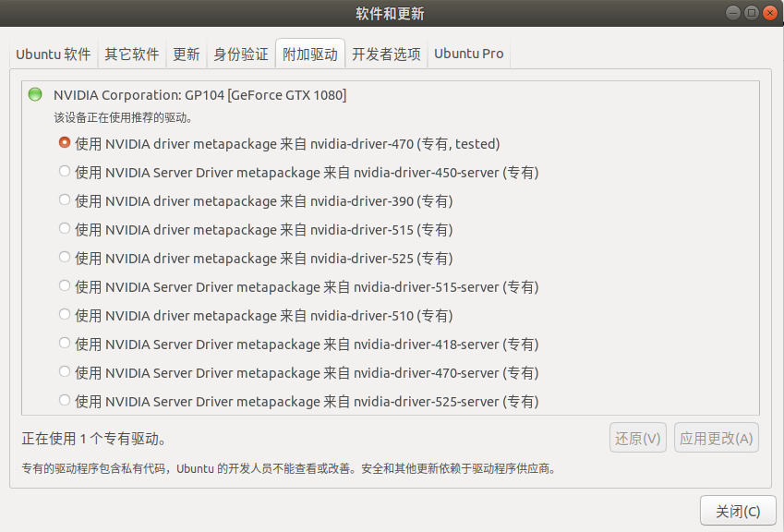
Task: Choose nvidia-driver-418-server driver
Action: 64,343
